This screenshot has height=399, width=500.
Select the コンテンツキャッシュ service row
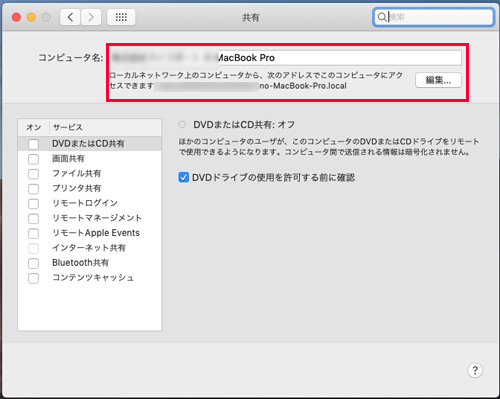(90, 278)
